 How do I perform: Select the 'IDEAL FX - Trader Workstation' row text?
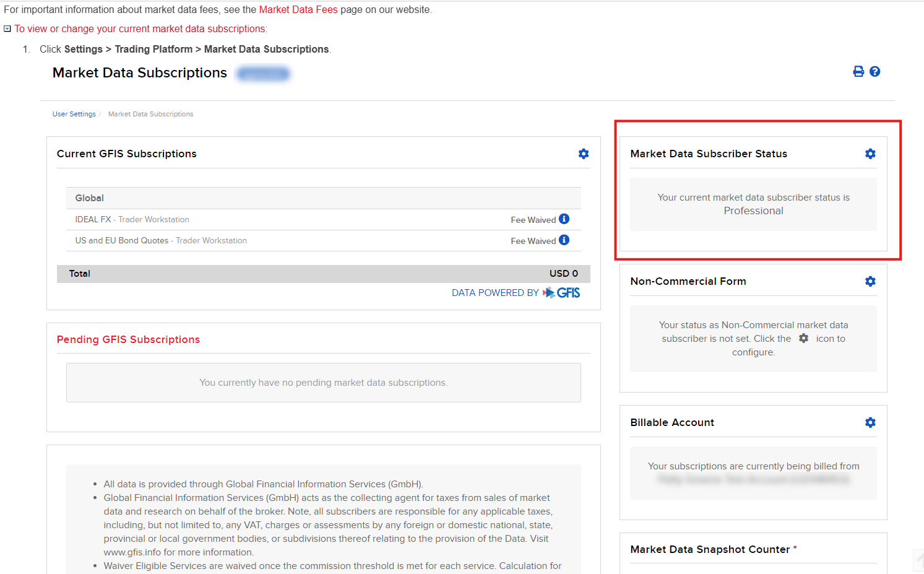tap(132, 219)
